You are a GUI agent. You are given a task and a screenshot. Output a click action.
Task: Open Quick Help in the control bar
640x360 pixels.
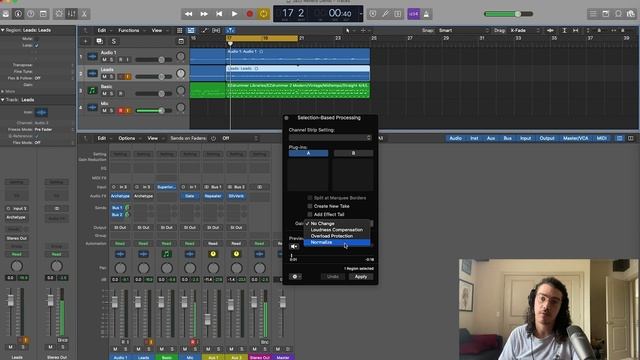click(x=31, y=14)
